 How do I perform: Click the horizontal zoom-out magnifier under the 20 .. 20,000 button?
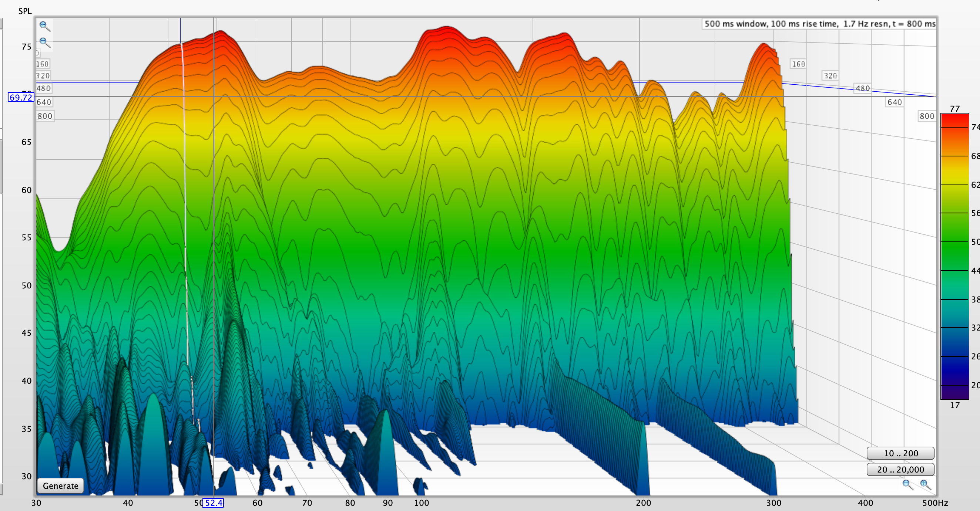(908, 484)
